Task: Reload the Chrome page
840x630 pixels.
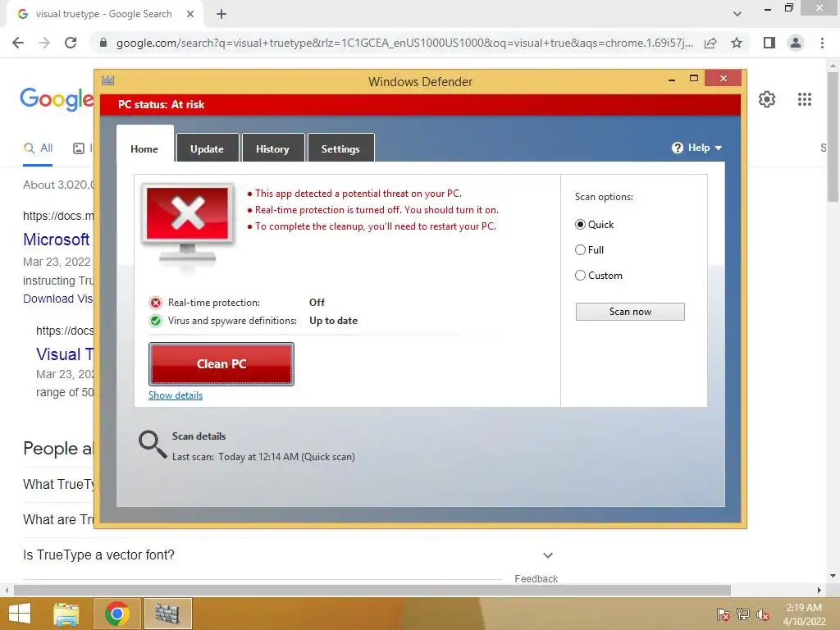Action: pos(71,43)
